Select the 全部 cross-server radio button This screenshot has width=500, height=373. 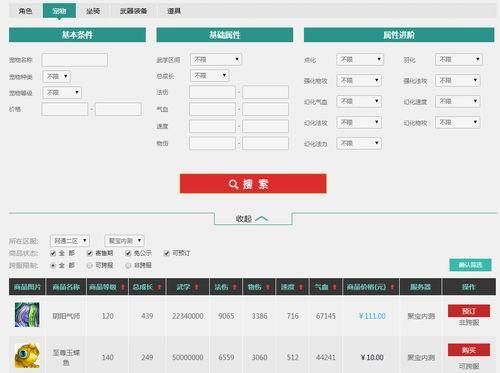pyautogui.click(x=53, y=266)
